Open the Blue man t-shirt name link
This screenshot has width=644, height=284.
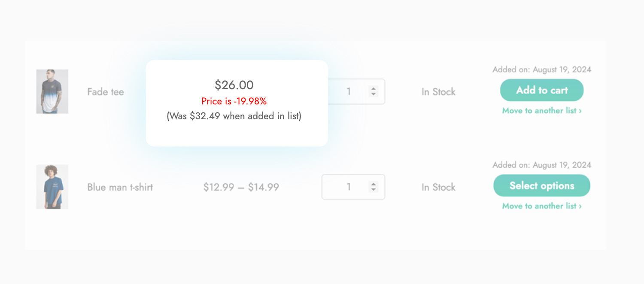120,187
